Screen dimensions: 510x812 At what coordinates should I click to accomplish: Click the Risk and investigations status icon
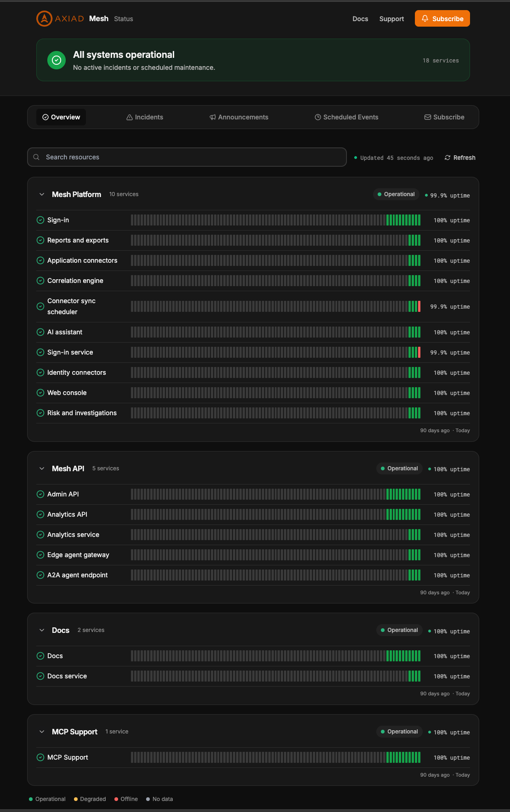coord(40,413)
